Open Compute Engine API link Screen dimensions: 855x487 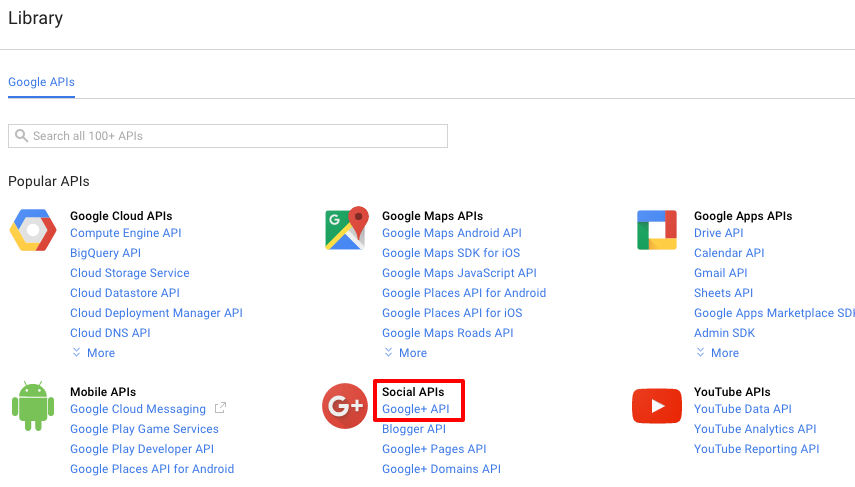(x=125, y=233)
